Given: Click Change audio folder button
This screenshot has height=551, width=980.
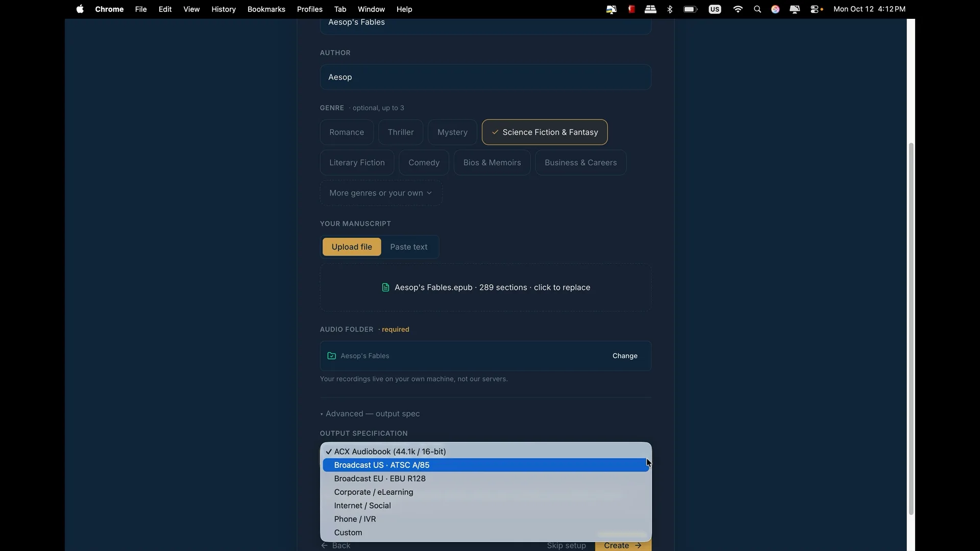Looking at the screenshot, I should (x=625, y=356).
